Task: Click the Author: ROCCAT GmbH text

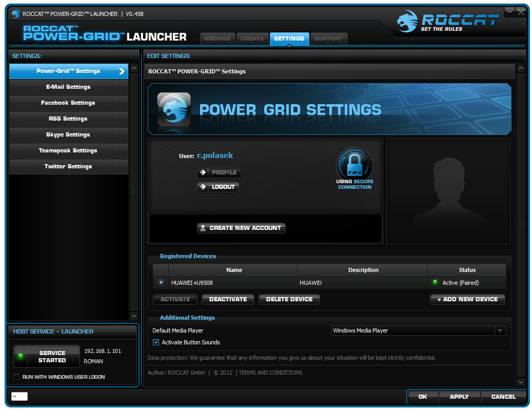Action: pyautogui.click(x=176, y=373)
